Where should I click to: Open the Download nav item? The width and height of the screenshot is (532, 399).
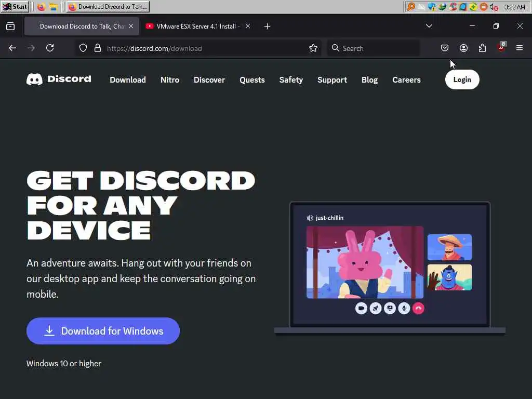(128, 79)
